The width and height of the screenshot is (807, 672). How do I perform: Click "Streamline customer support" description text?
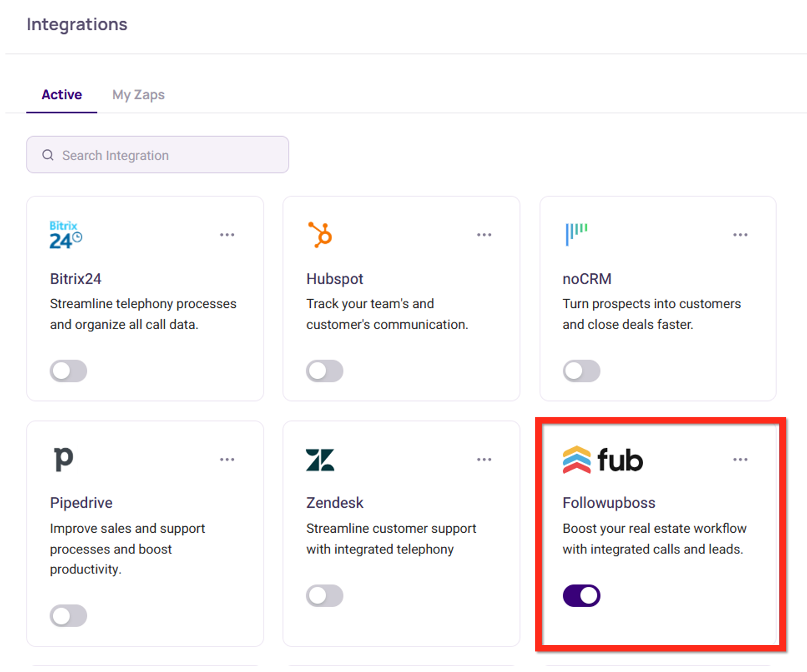391,528
